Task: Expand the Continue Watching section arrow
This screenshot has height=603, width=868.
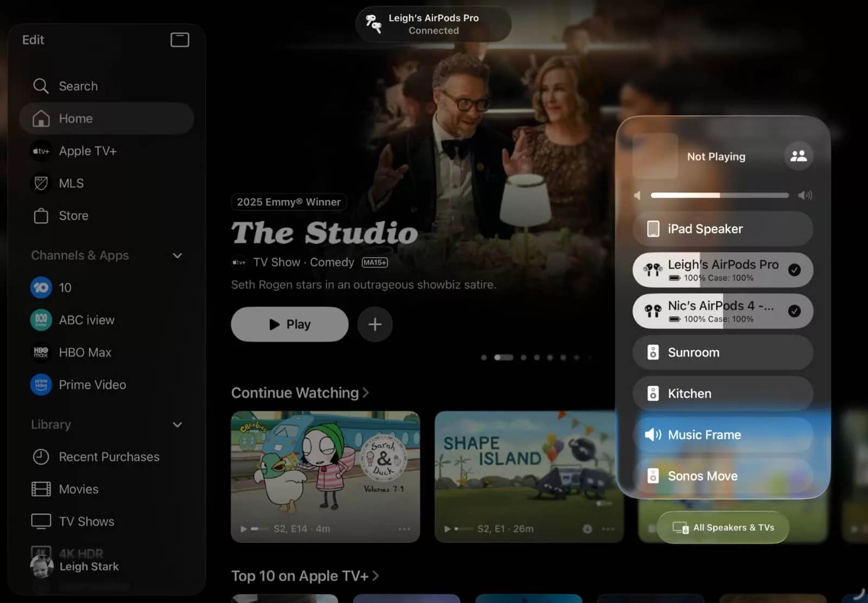Action: coord(366,393)
